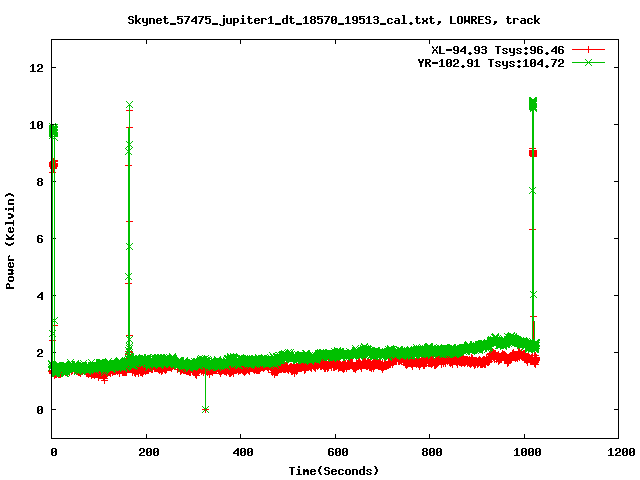Click x-axis tick label 1200

click(621, 452)
